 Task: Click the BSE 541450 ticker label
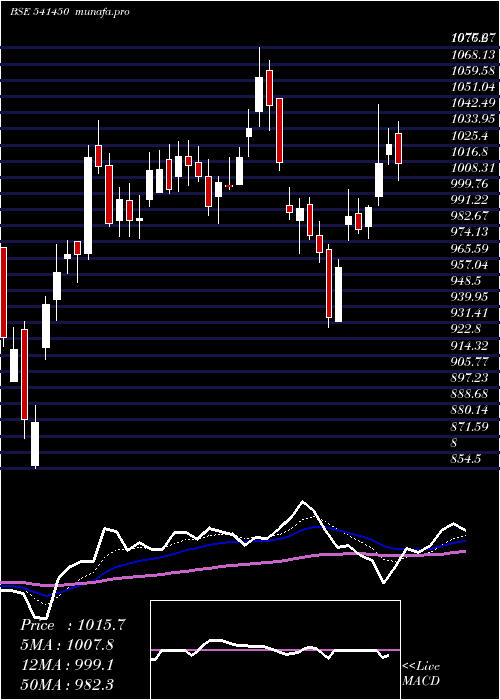click(x=39, y=12)
